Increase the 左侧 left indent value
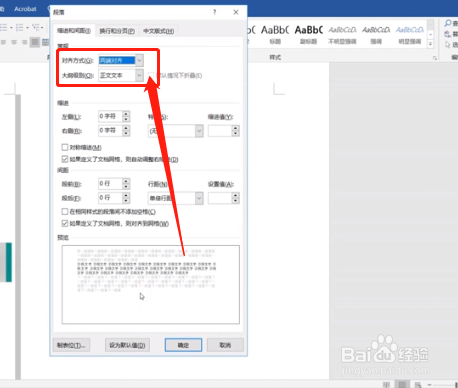 [126, 114]
